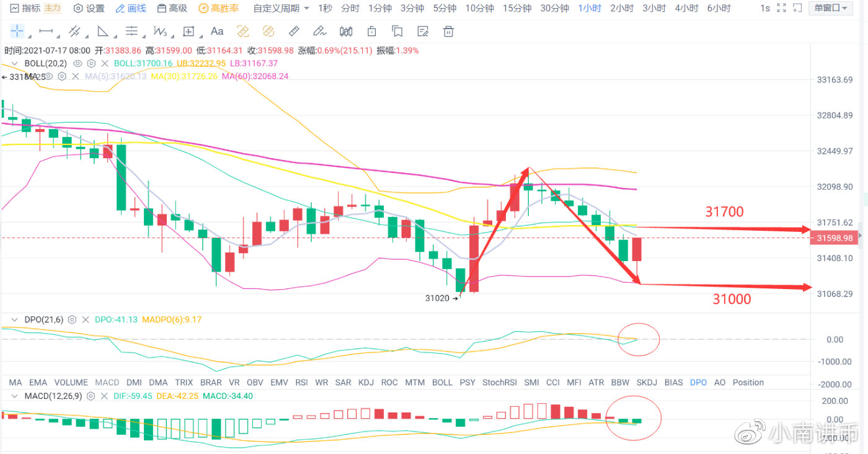Select the parallel channel drawing tool
The image size is (868, 454).
click(74, 31)
